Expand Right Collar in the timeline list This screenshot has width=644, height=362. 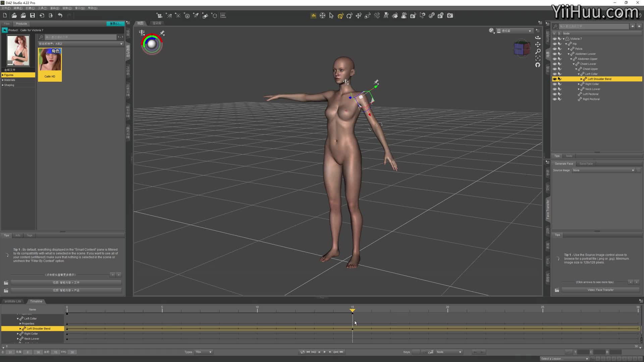tap(18, 334)
